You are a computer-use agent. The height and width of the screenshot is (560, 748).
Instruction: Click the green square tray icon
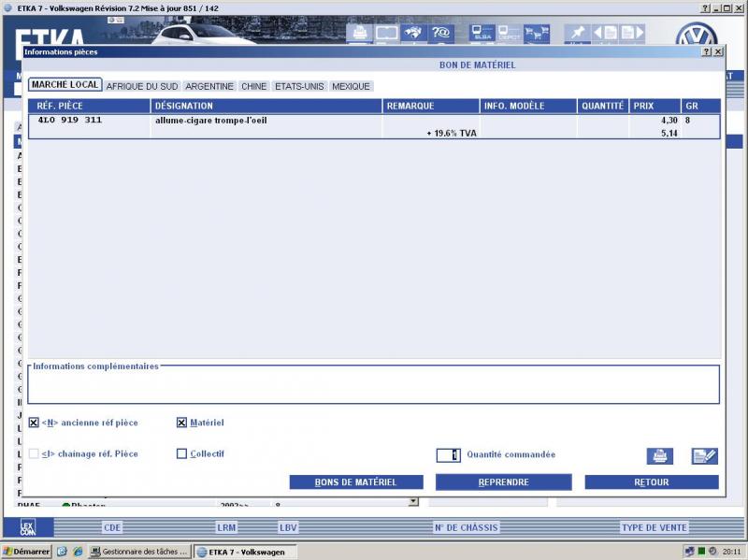(701, 551)
